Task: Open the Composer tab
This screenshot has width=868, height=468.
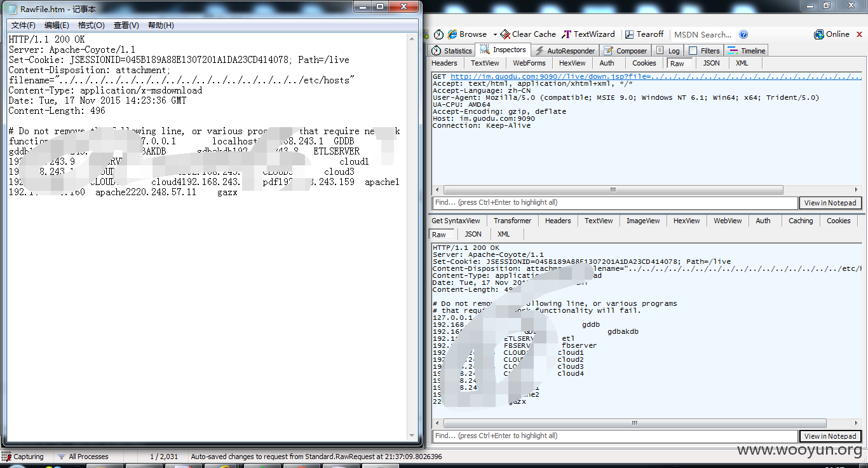Action: click(x=625, y=51)
